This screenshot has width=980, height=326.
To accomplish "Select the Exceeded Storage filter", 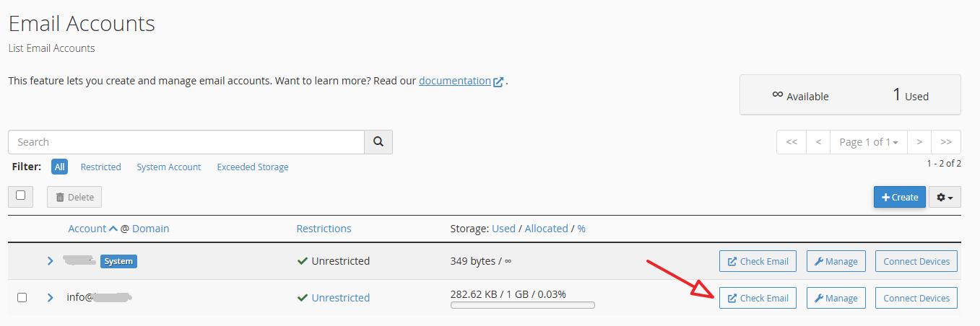I will pyautogui.click(x=253, y=167).
